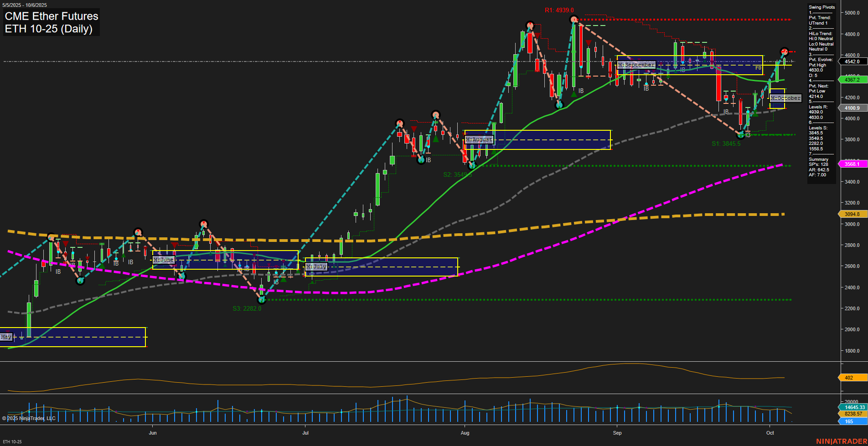Click the S3 swing low pivot circle near 2282.0
The height and width of the screenshot is (446, 868).
click(x=262, y=300)
